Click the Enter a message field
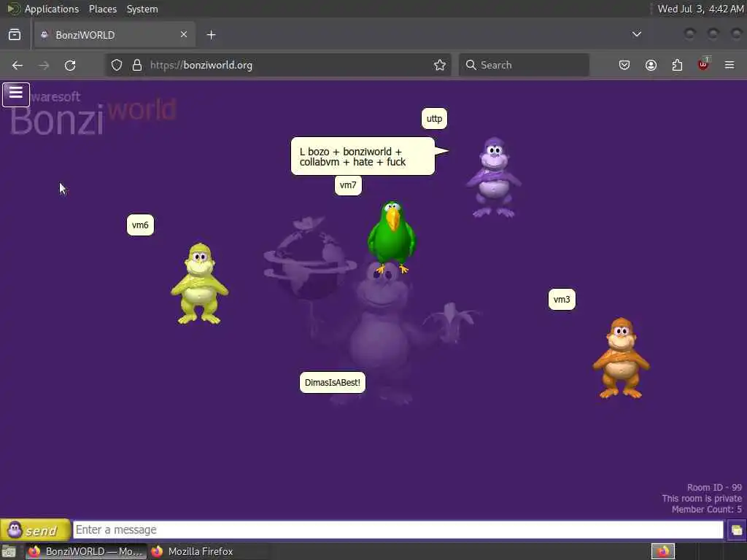Viewport: 747px width, 560px height. click(398, 530)
